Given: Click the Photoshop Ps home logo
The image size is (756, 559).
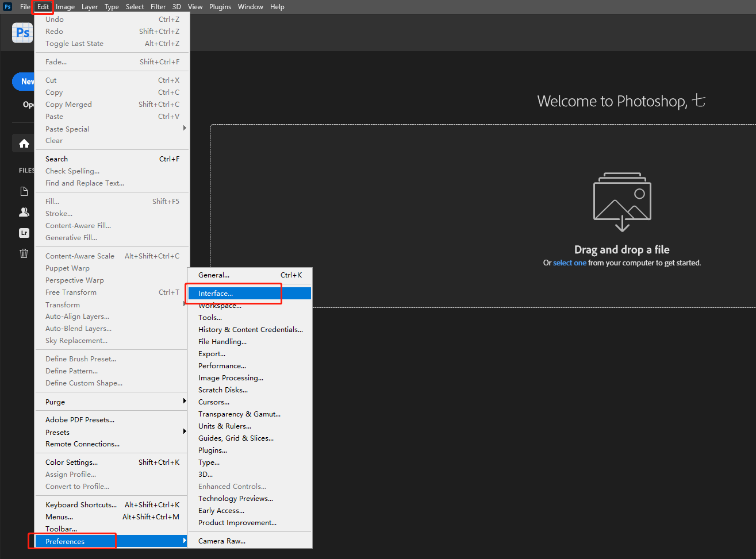Looking at the screenshot, I should click(22, 33).
